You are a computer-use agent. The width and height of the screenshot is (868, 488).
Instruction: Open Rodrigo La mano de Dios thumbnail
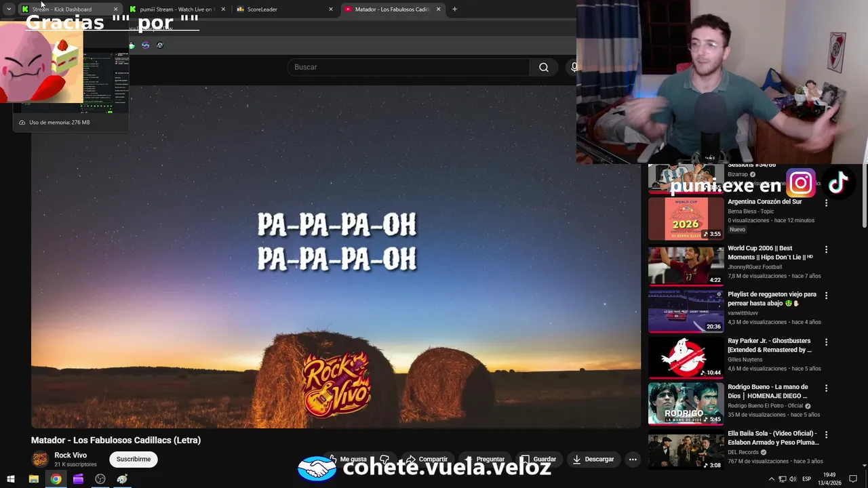[x=686, y=404]
